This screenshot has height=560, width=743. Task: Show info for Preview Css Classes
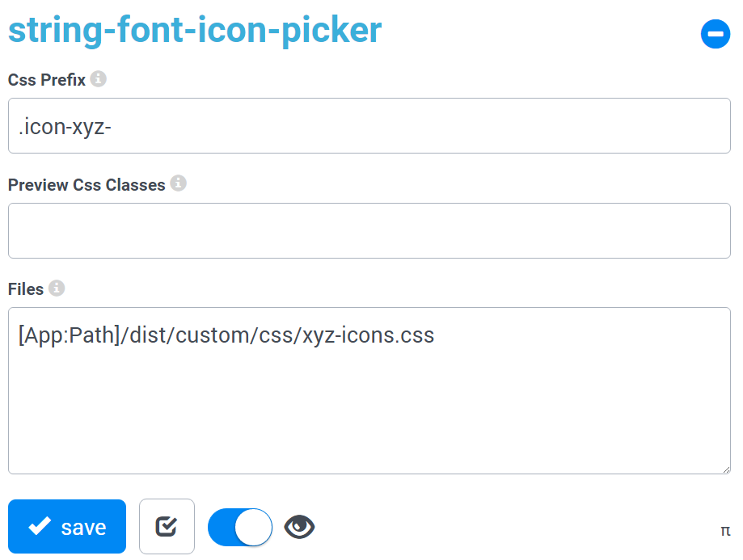tap(179, 183)
